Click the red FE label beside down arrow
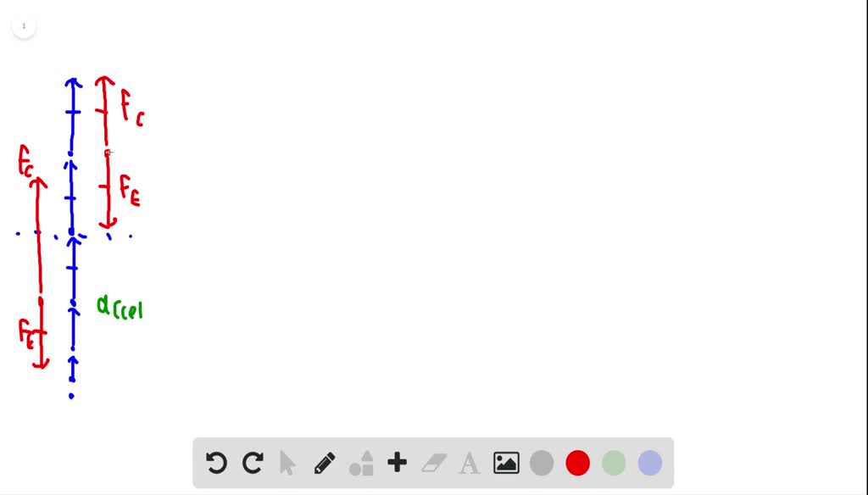The image size is (868, 495). [x=130, y=191]
